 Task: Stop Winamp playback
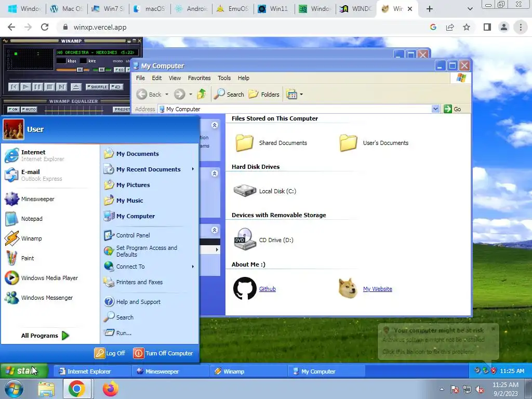pos(49,87)
